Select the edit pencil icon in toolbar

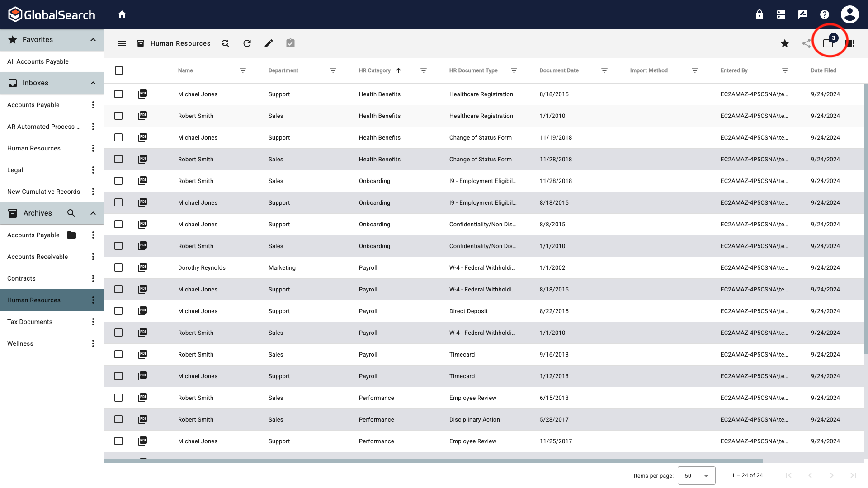[269, 43]
